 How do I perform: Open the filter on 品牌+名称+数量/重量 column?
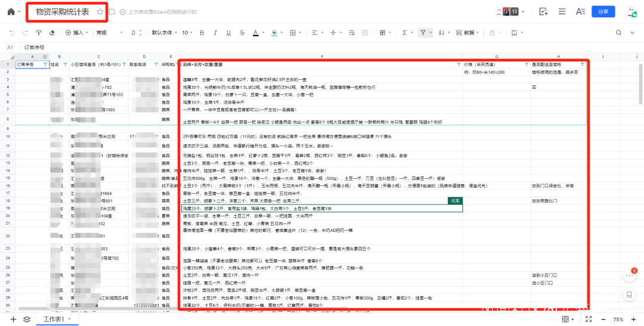[459, 64]
